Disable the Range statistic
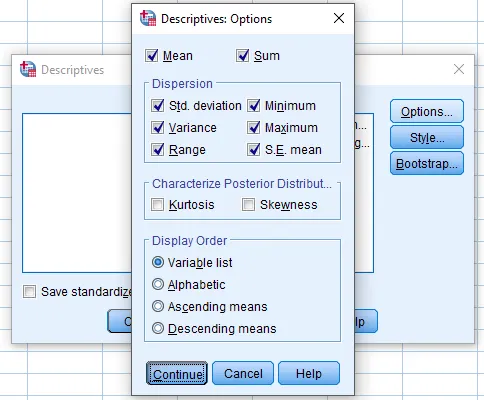 [x=157, y=150]
